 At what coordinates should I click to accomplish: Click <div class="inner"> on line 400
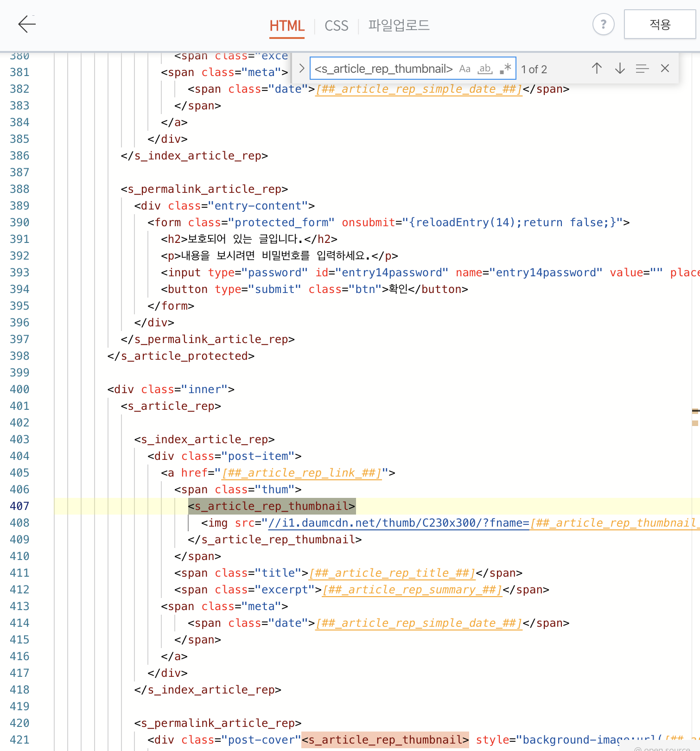(x=171, y=389)
